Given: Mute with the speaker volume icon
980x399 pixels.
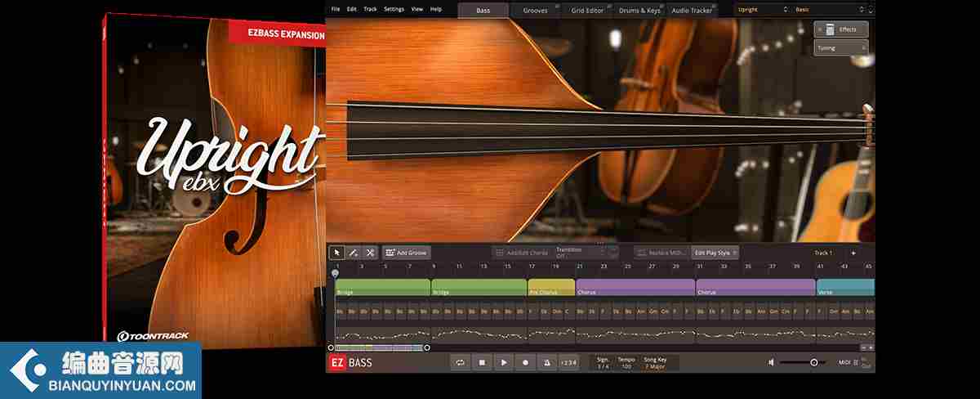Looking at the screenshot, I should pos(771,362).
